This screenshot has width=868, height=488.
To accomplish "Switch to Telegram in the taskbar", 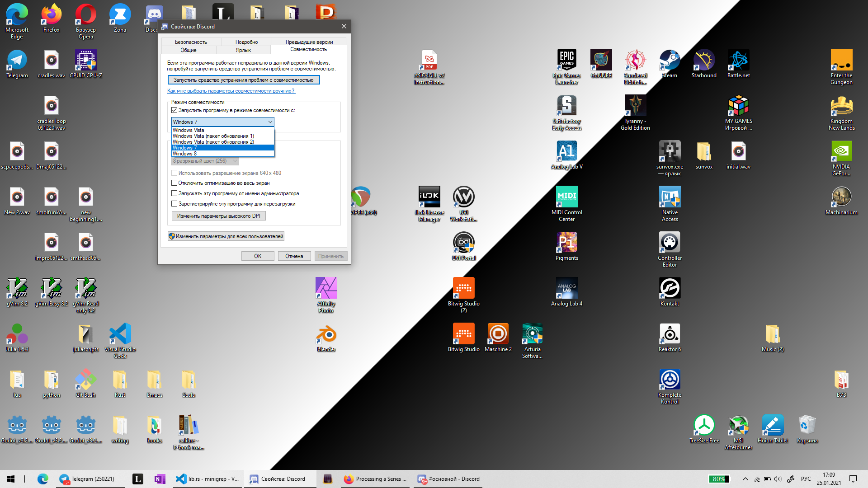I will [x=90, y=479].
